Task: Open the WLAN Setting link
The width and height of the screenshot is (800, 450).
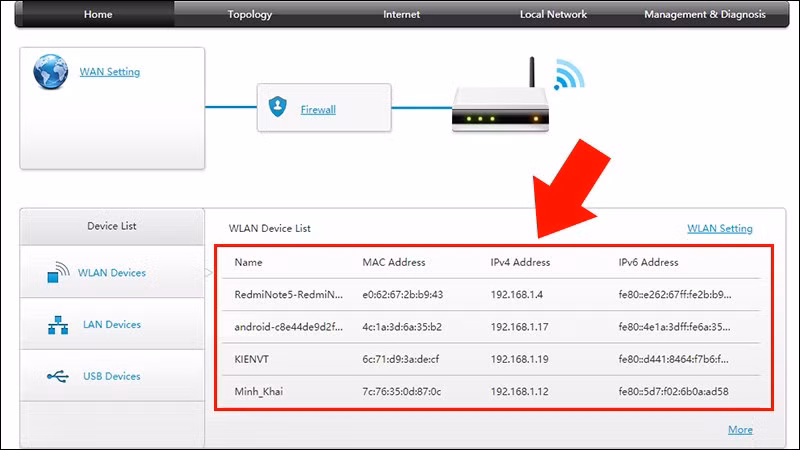Action: pyautogui.click(x=719, y=229)
